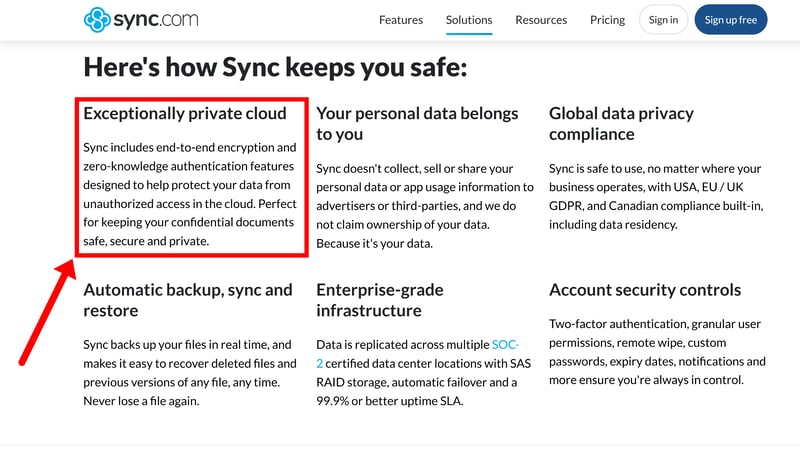The width and height of the screenshot is (800, 464).
Task: Click the "Here's how Sync keeps you safe" heading
Action: 275,68
